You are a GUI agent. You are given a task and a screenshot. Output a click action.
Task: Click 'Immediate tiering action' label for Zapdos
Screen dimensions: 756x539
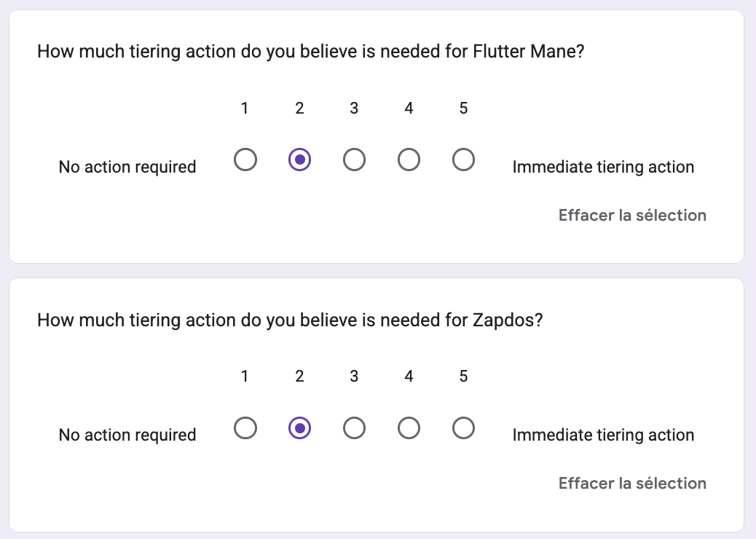click(x=603, y=435)
